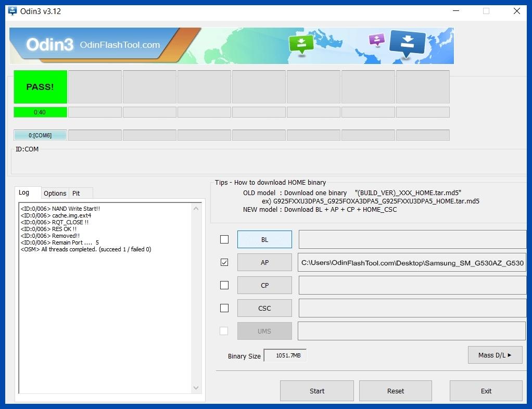Screen dimensions: 532x409
Task: Click the Odin3 OdinFlashTool.com banner logo
Action: tap(93, 44)
